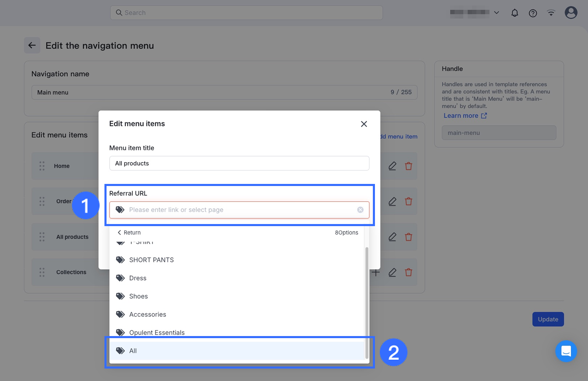Click the edit pencil for Home item
The width and height of the screenshot is (588, 381).
coord(392,166)
